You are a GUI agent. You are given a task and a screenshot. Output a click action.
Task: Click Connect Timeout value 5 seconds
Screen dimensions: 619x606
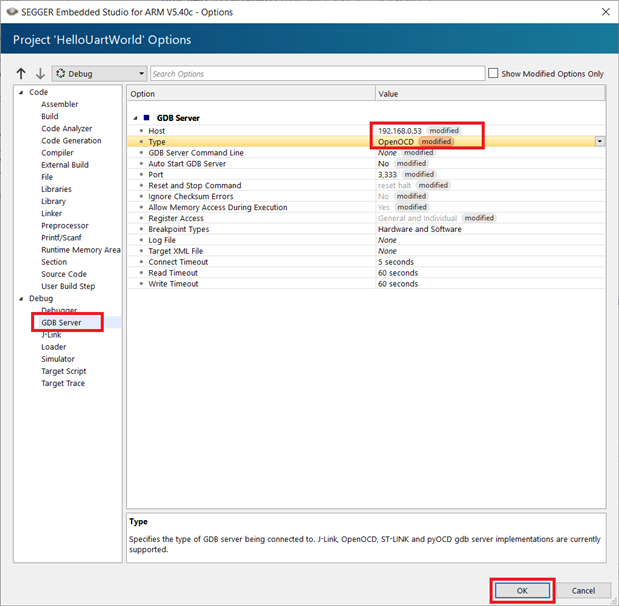396,262
